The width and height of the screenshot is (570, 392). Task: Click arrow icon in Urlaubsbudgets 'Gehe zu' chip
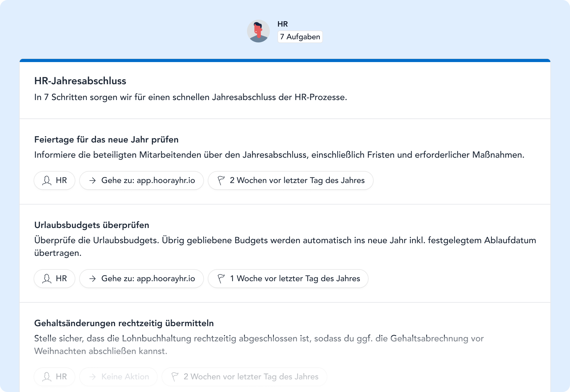point(92,279)
